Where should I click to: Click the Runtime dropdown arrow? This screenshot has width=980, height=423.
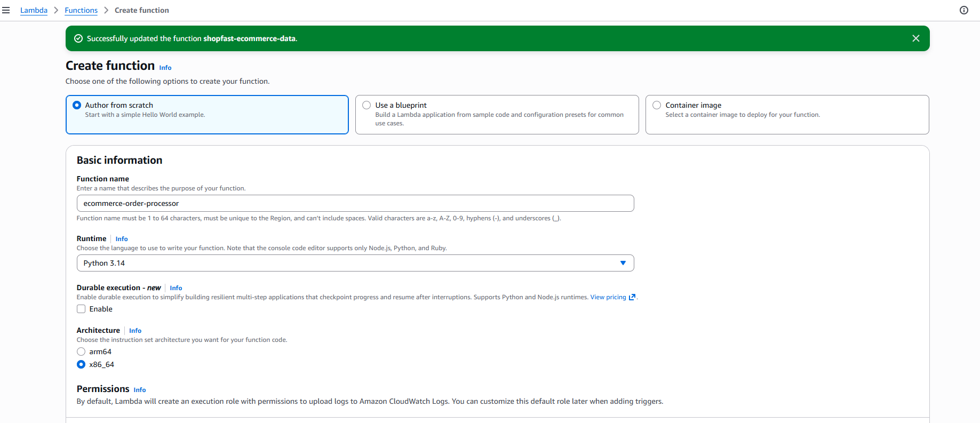tap(623, 263)
